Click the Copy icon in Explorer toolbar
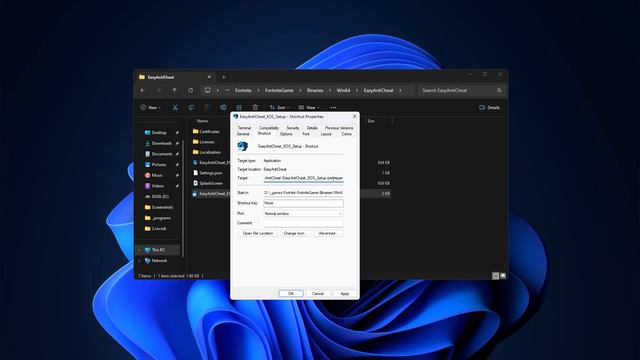Viewport: 640px width, 360px height. pos(191,108)
